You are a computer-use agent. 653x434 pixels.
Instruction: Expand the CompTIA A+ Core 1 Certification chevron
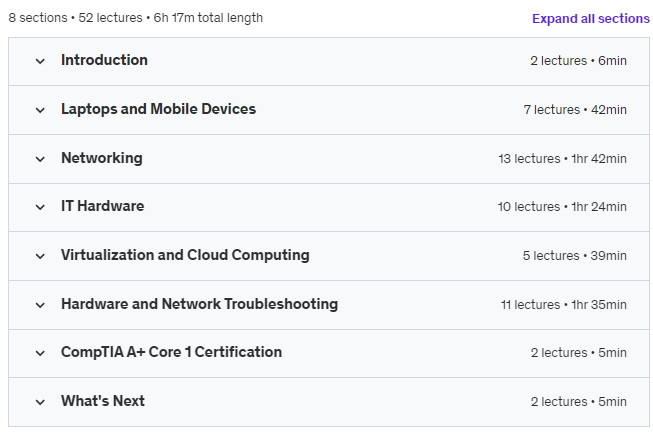pos(40,353)
